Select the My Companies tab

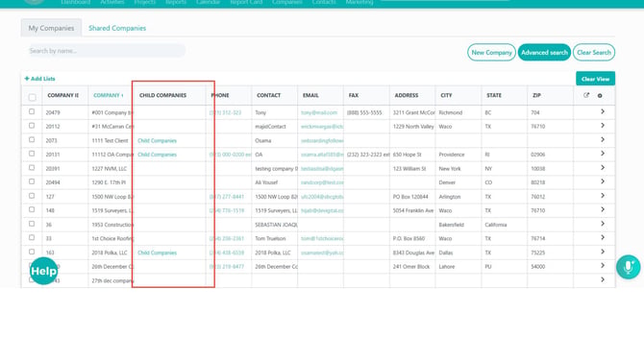coord(51,28)
